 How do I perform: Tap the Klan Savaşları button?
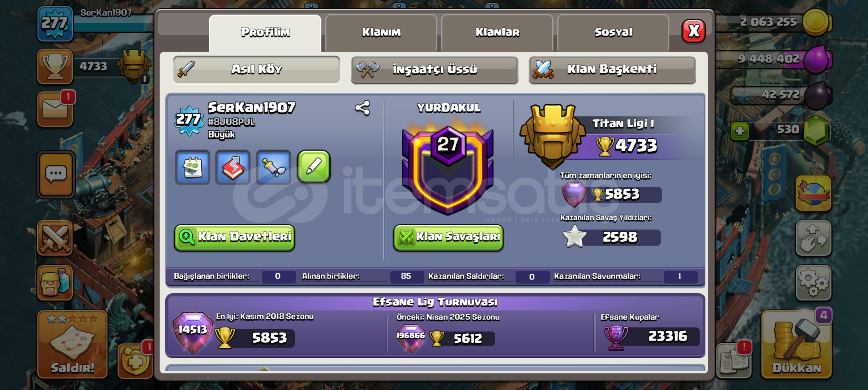click(x=448, y=237)
